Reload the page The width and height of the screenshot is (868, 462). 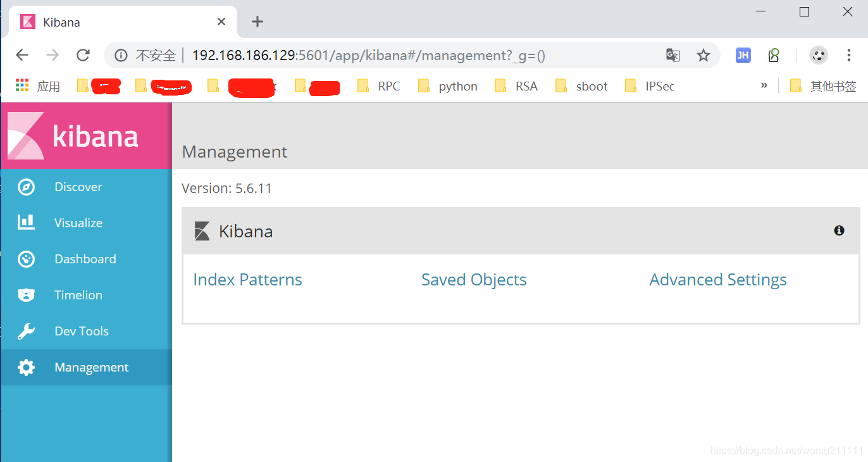coord(83,55)
